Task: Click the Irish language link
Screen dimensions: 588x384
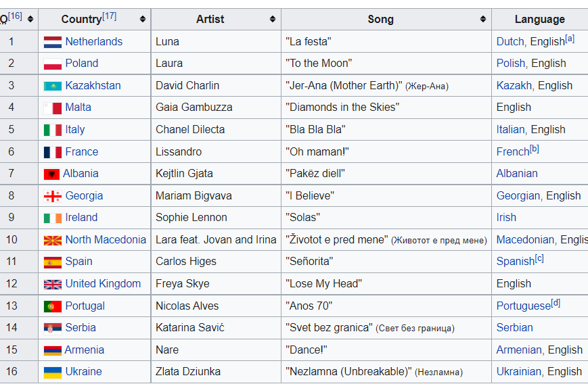Action: [x=506, y=218]
